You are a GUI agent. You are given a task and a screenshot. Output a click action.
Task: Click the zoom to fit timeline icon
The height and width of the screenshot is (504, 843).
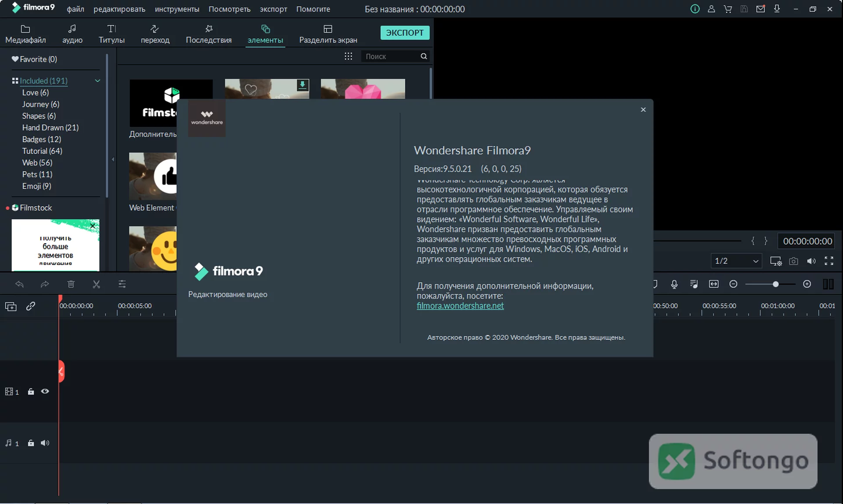click(x=714, y=284)
